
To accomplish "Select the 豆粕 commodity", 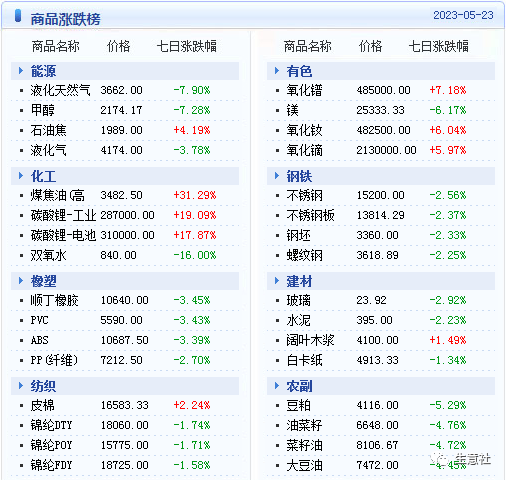I will tap(298, 405).
